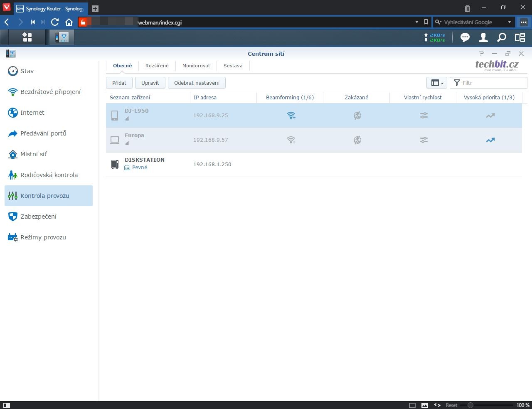Open the widgets panel icon
The height and width of the screenshot is (409, 532).
click(x=520, y=38)
